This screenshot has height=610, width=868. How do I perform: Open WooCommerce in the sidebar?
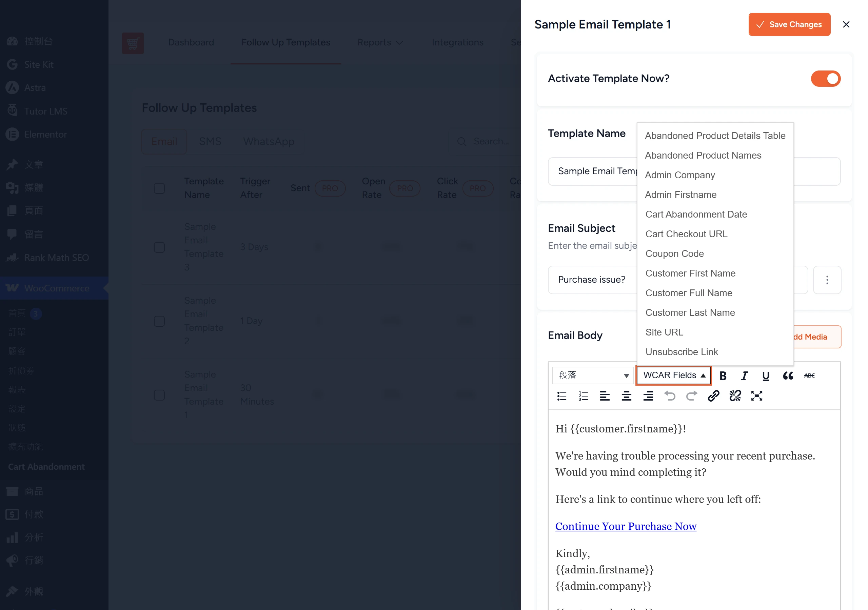tap(54, 288)
